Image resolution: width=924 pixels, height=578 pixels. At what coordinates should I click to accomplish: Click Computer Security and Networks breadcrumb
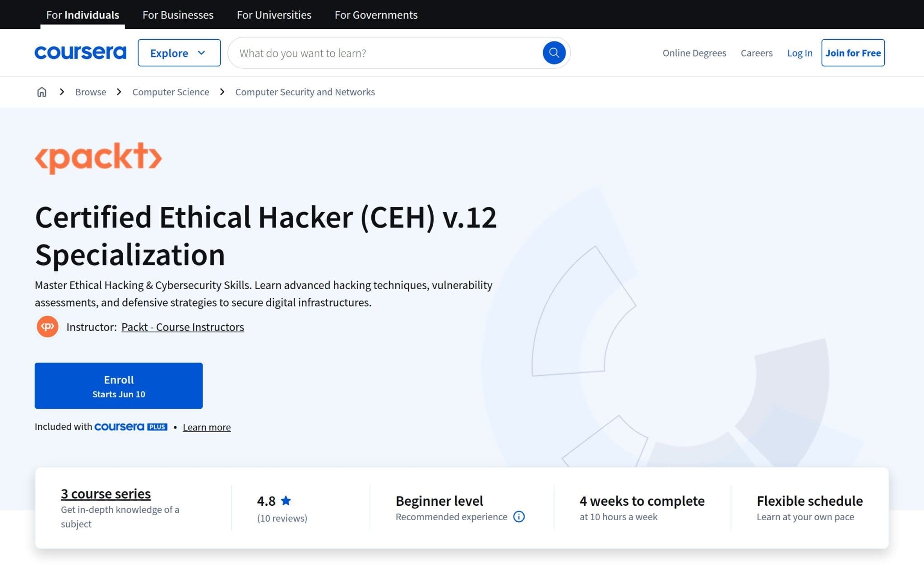(305, 92)
